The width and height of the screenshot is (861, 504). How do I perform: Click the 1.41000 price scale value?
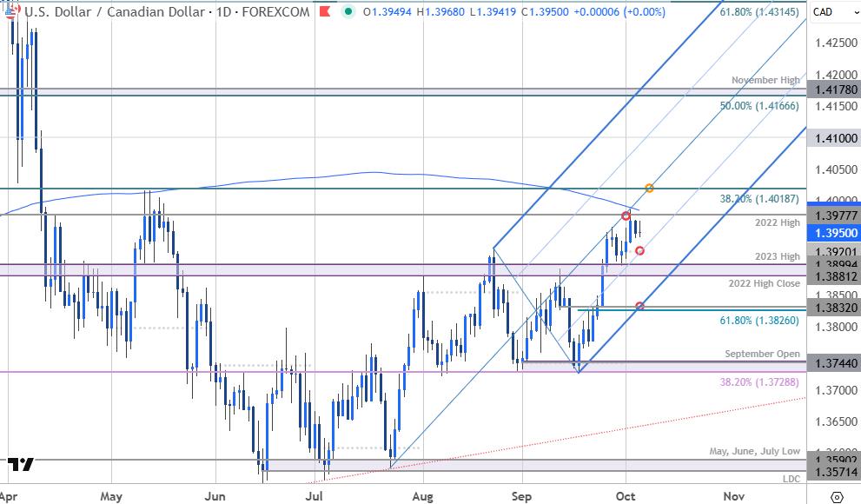click(x=834, y=138)
